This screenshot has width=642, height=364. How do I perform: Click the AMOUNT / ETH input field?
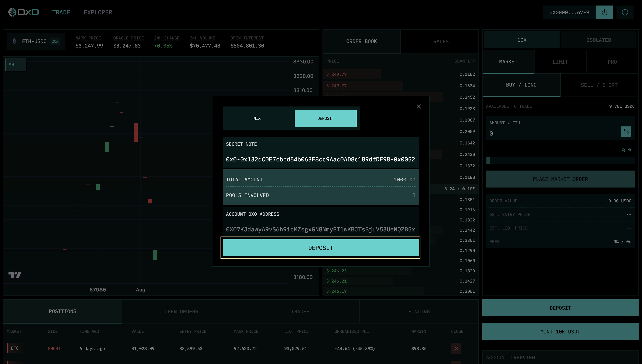526,133
